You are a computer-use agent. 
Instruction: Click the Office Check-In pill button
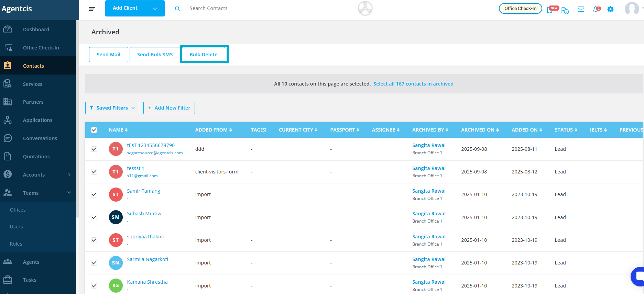coord(521,9)
